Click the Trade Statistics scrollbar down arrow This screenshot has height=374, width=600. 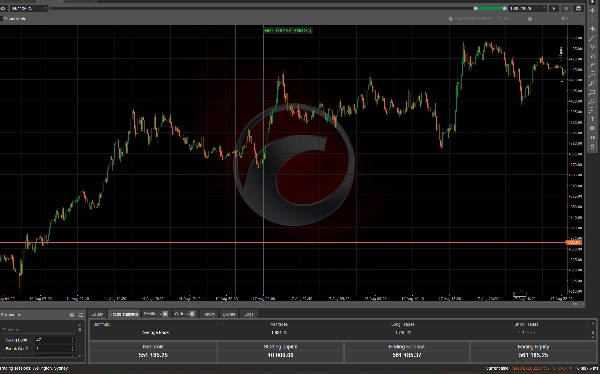tap(593, 336)
